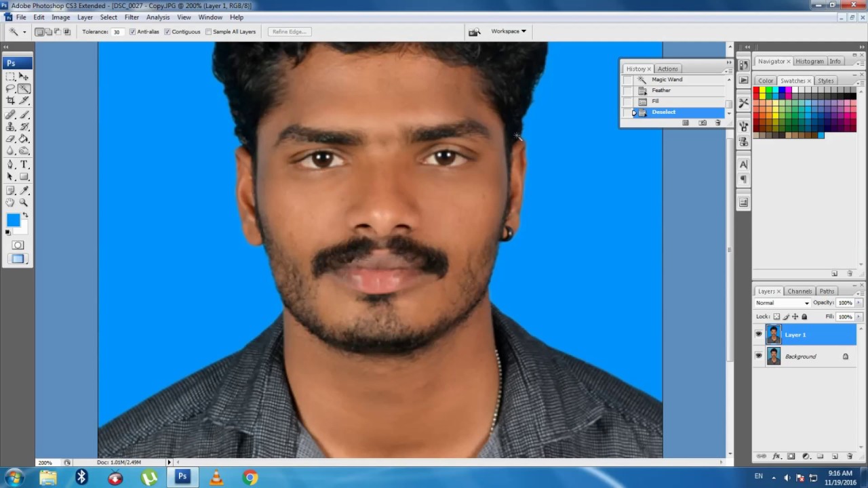Select the Rectangle shape tool

24,177
